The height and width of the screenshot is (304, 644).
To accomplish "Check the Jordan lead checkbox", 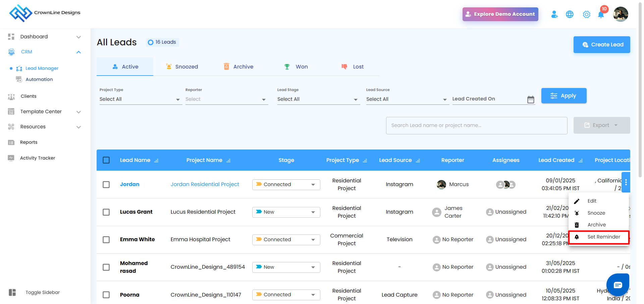I will [106, 185].
